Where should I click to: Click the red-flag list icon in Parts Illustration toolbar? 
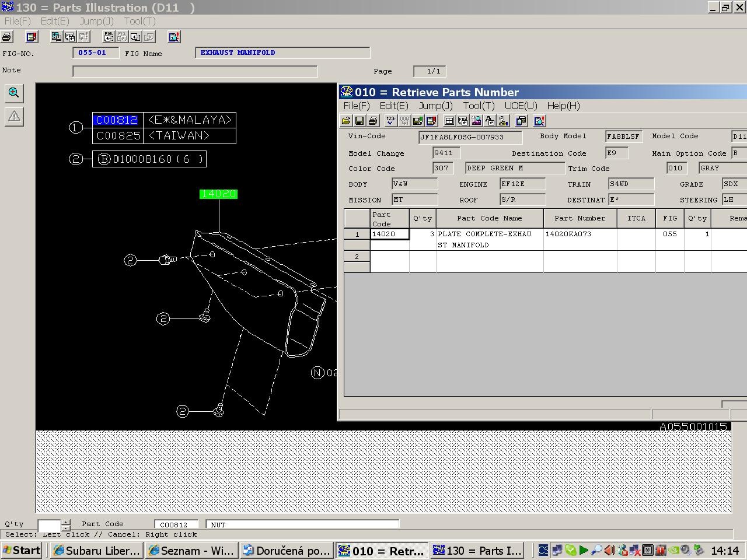tap(32, 37)
